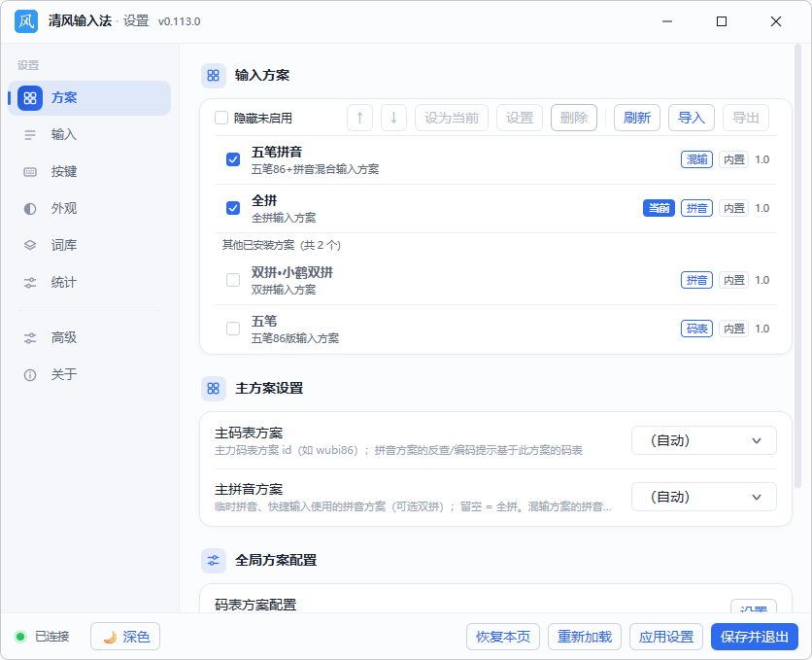This screenshot has height=660, width=812.
Task: Click the 已连接 status text
Action: pos(51,637)
